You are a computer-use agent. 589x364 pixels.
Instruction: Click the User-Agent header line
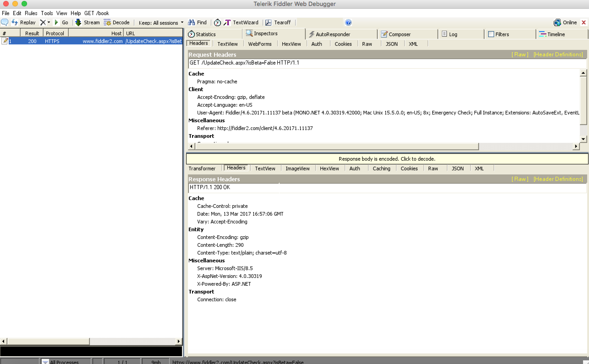388,113
